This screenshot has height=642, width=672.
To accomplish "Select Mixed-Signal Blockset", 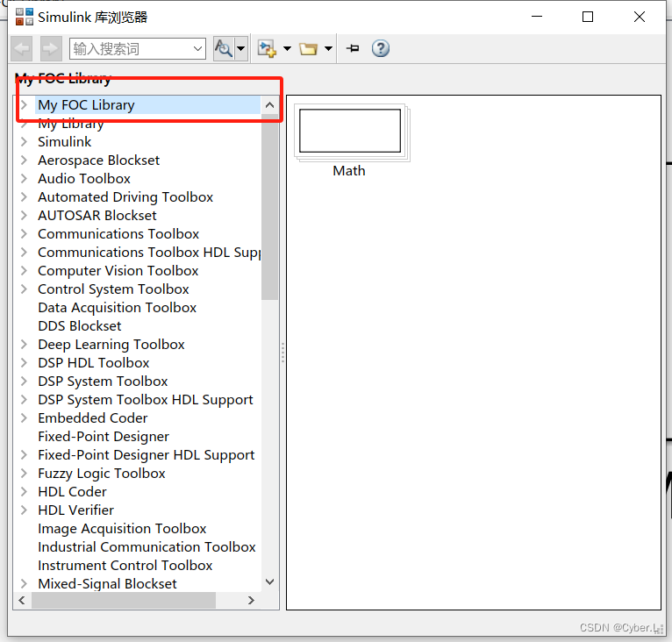I will click(x=107, y=584).
